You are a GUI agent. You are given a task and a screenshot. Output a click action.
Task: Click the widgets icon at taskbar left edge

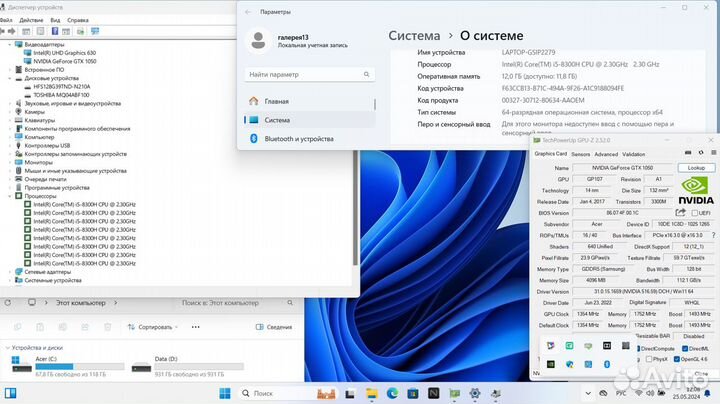click(11, 393)
